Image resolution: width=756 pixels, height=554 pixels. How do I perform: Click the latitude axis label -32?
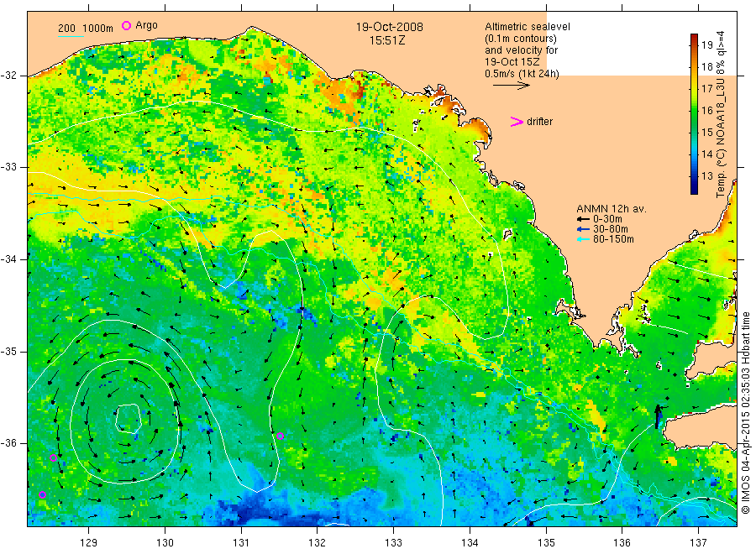point(8,76)
